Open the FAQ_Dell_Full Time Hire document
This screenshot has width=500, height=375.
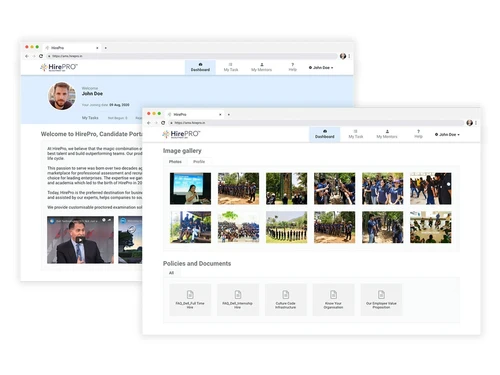[190, 300]
